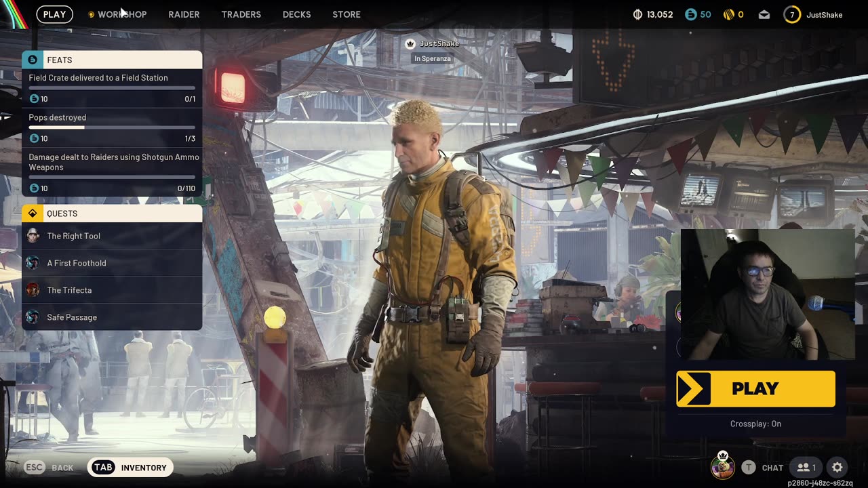The width and height of the screenshot is (868, 488).
Task: Click the crown icon next to JustShake nameplate
Action: (x=410, y=43)
